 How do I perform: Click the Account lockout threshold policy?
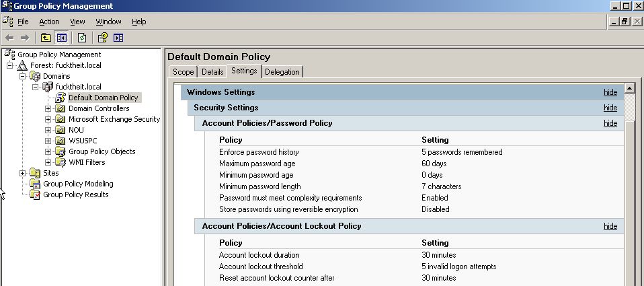(x=261, y=266)
